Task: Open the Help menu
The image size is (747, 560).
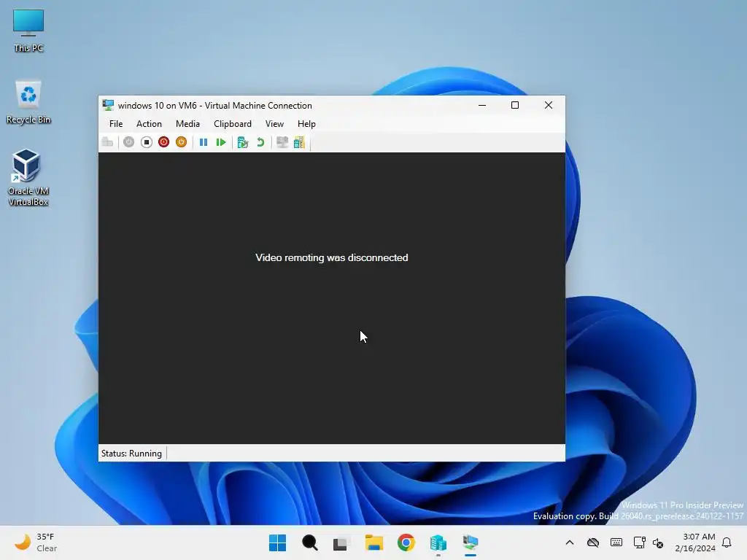Action: pyautogui.click(x=306, y=124)
